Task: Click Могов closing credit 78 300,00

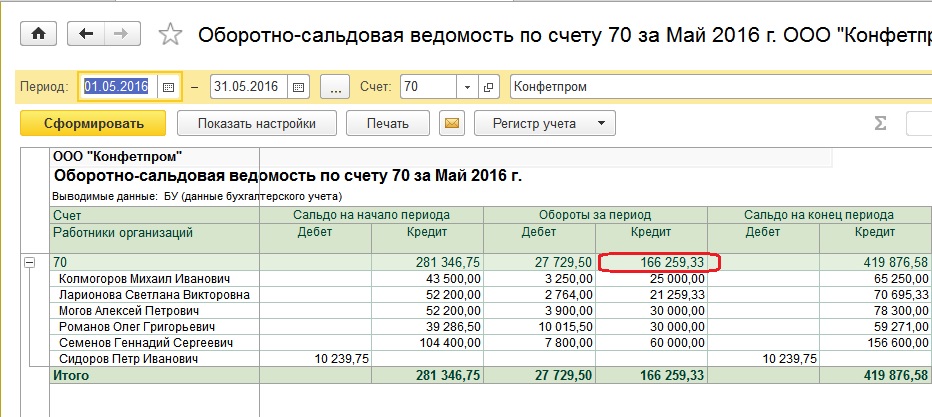Action: (876, 311)
